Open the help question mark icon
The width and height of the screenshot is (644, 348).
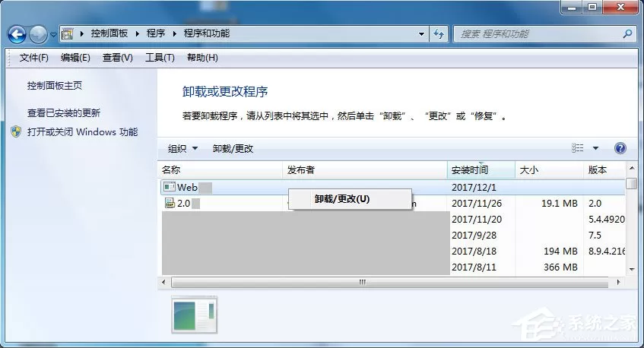coord(620,148)
